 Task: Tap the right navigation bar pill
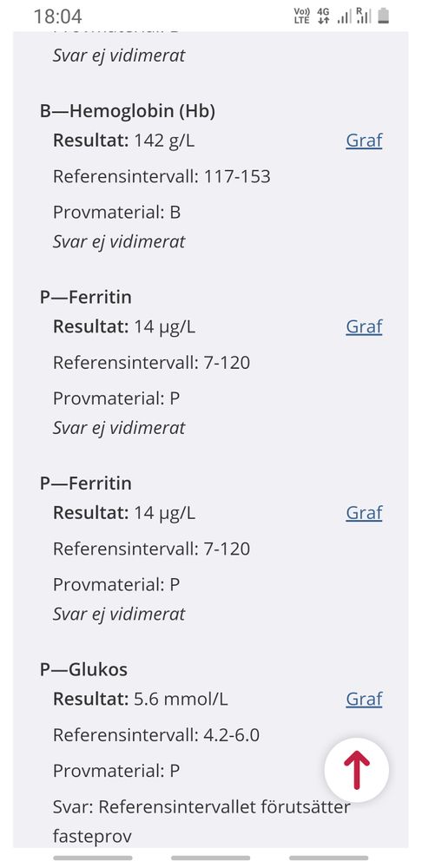click(328, 858)
